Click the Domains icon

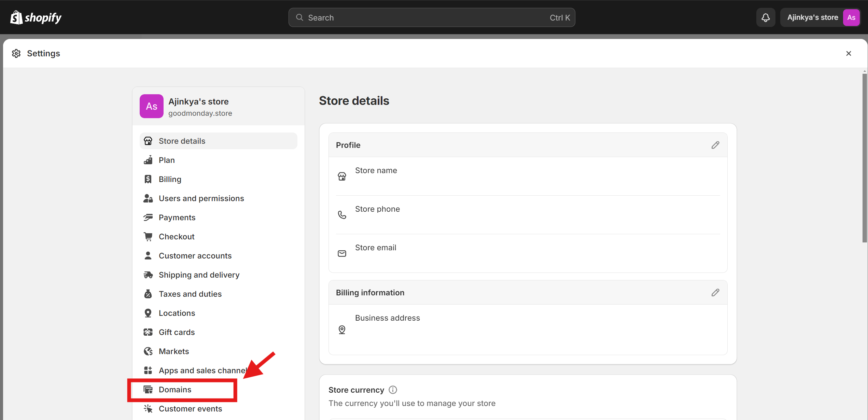(x=148, y=390)
